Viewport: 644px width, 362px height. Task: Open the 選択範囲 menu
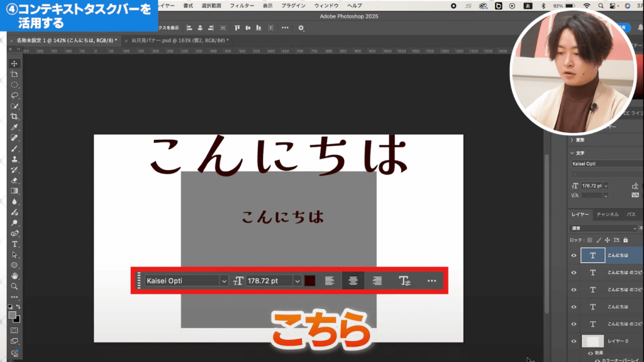(x=211, y=6)
